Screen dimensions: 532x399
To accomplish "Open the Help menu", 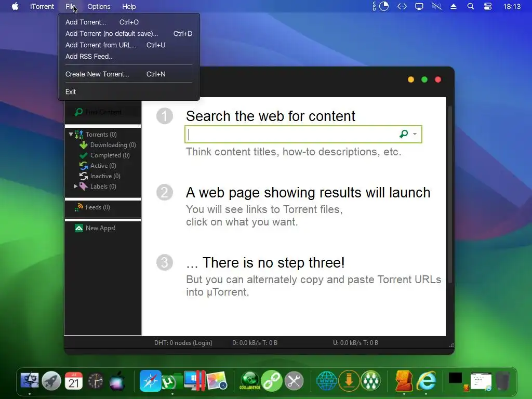I will [x=129, y=6].
